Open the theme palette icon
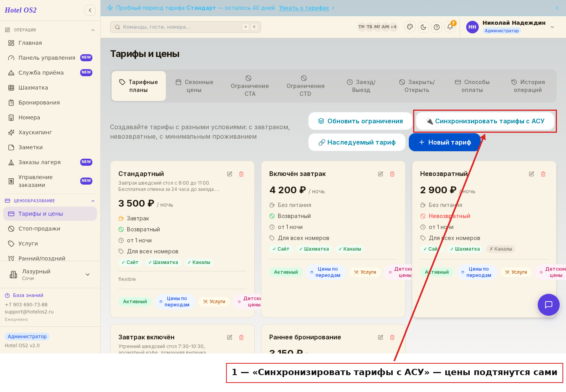566x392 pixels. (410, 27)
